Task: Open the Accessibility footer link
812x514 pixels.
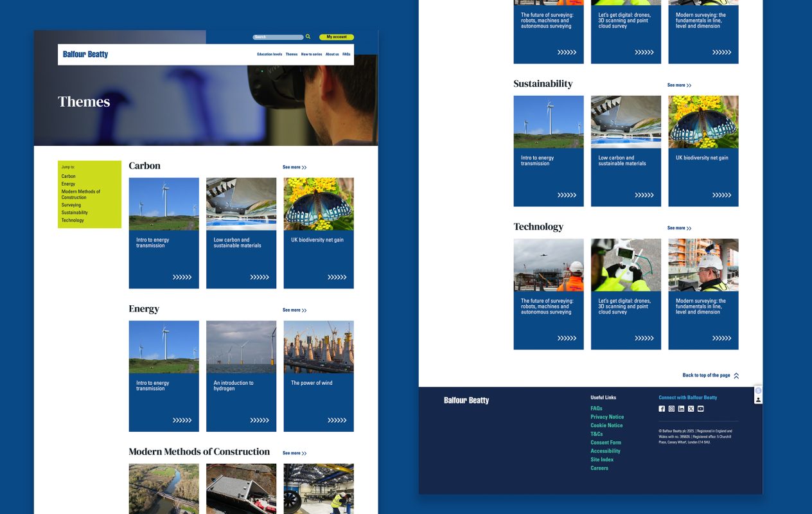Action: click(605, 451)
